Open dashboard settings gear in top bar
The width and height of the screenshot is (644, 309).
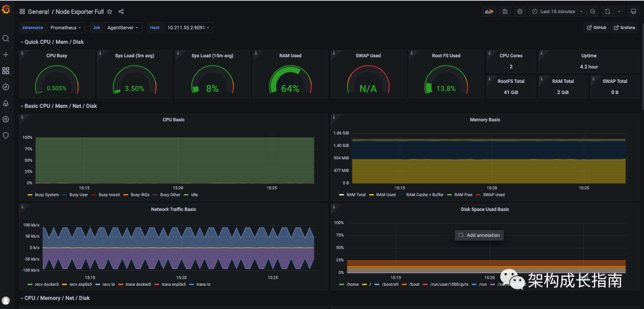(520, 11)
